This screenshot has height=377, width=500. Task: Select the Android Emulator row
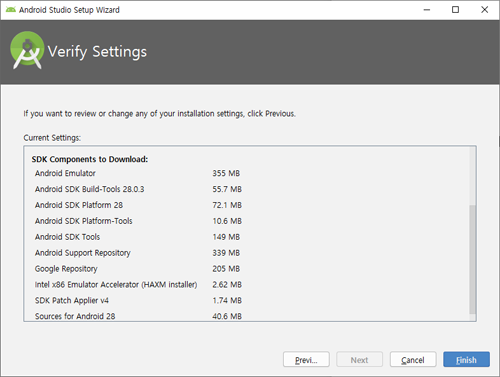[65, 173]
